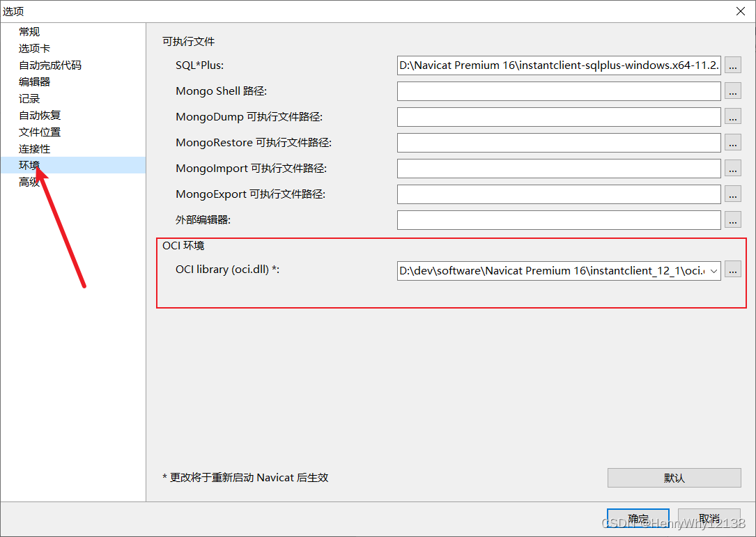Click the browse icon for MongoRestore path
This screenshot has height=537, width=756.
coord(732,142)
